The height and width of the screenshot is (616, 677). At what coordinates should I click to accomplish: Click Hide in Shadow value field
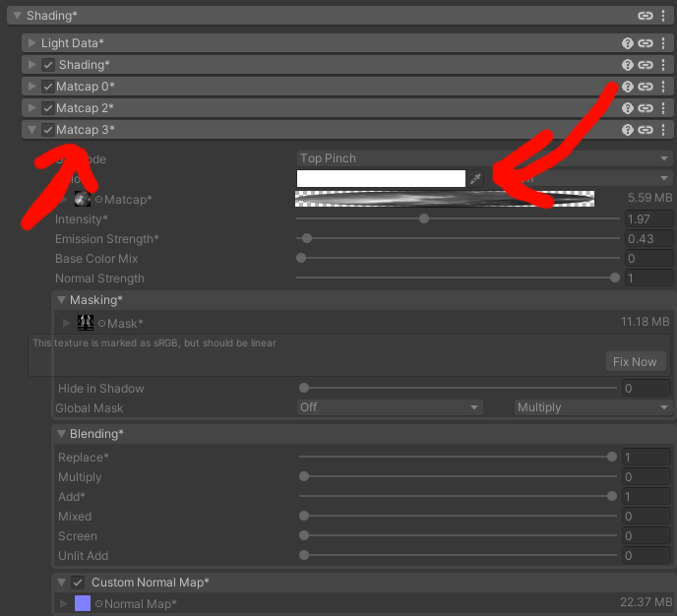[646, 388]
